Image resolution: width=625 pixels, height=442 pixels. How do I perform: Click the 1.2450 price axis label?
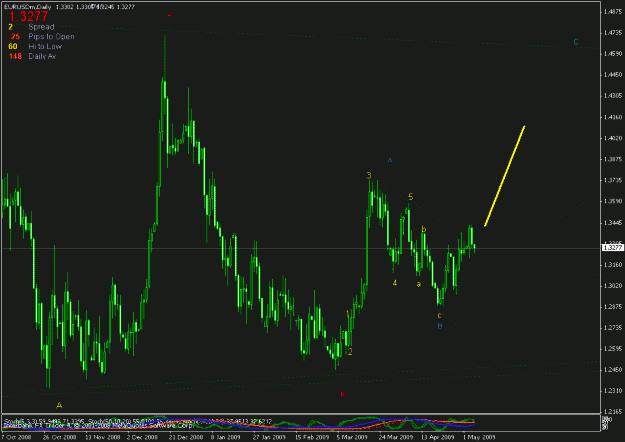(x=613, y=370)
